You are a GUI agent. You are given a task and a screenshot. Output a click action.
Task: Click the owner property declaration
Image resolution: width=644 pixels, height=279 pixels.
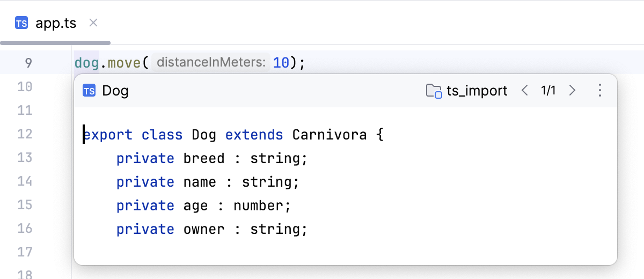pos(204,229)
